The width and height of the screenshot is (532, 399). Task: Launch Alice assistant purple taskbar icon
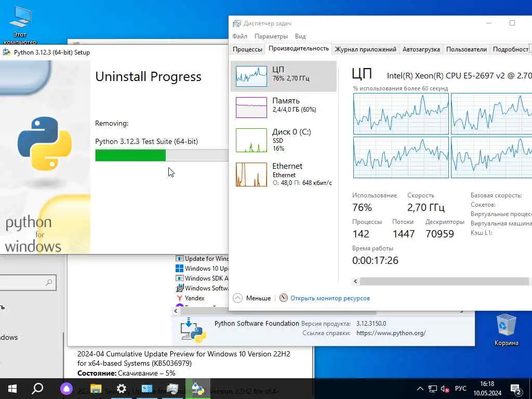(66, 389)
